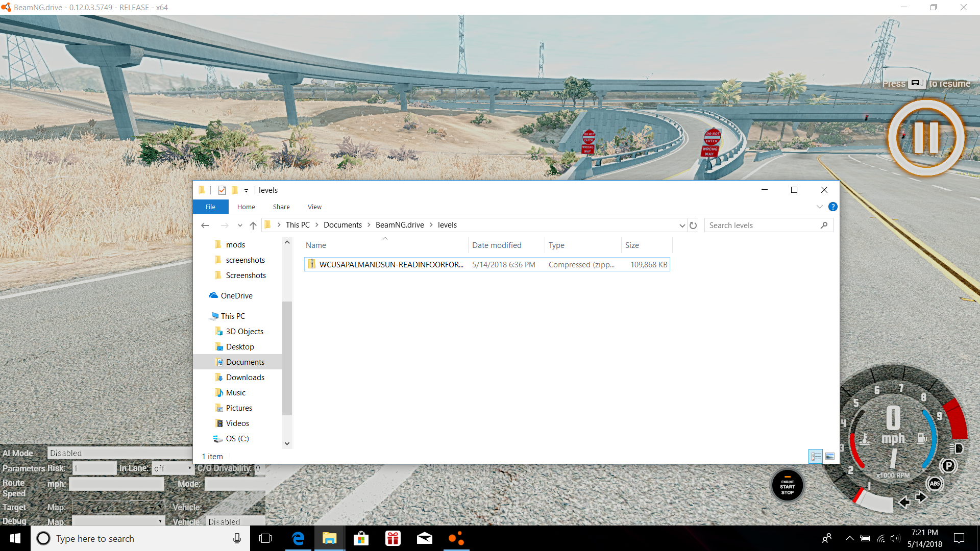The width and height of the screenshot is (980, 551).
Task: Click navigation pane scroll up arrow
Action: [x=287, y=242]
